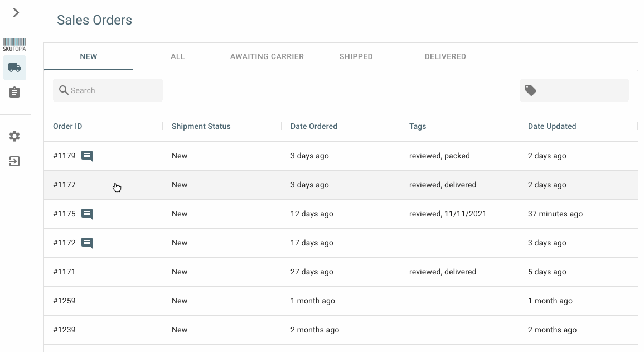Switch to the All tab
Viewport: 644px width, 352px height.
tap(178, 56)
